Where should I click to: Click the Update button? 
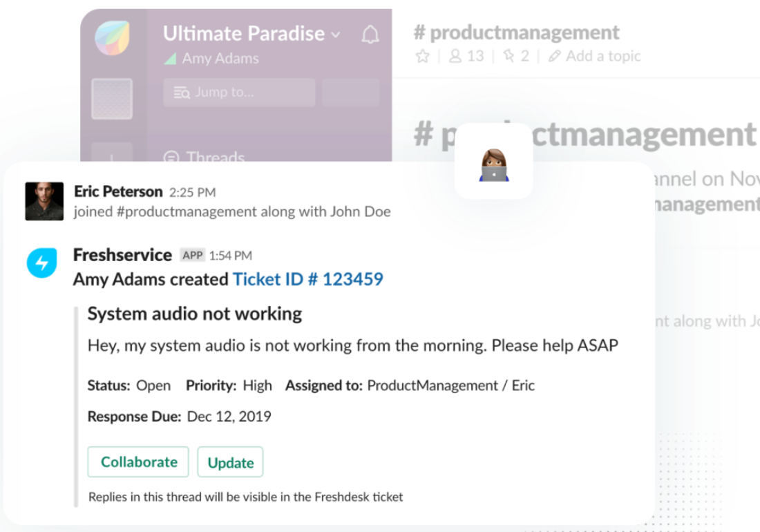pyautogui.click(x=230, y=462)
